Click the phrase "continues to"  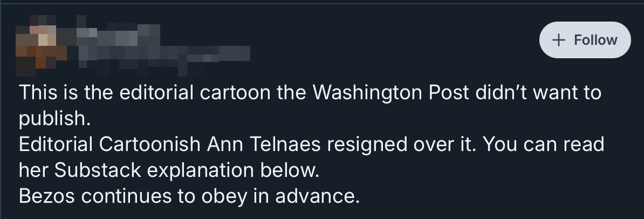(x=138, y=196)
